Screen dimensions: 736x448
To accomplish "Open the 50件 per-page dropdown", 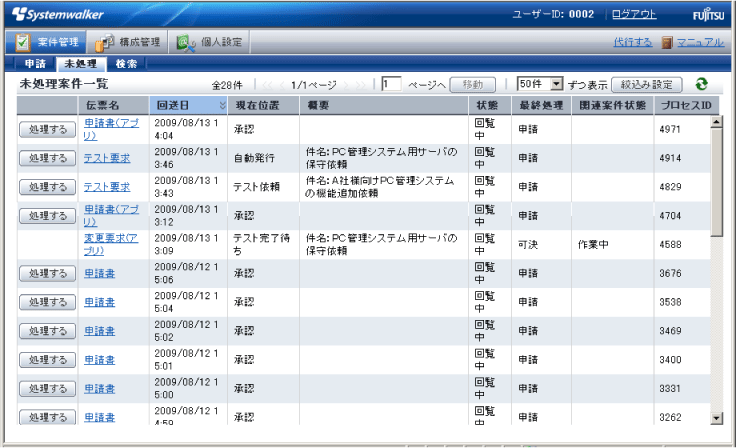I will (x=540, y=84).
